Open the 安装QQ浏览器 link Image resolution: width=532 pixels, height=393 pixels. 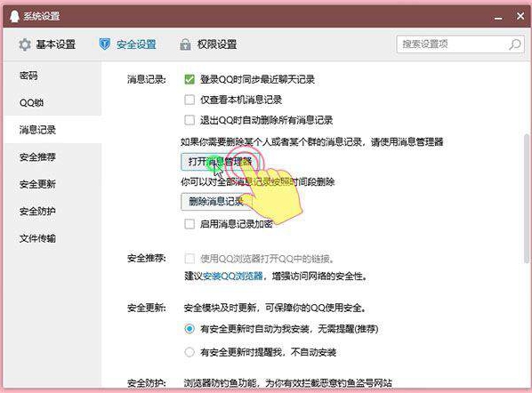(x=233, y=276)
